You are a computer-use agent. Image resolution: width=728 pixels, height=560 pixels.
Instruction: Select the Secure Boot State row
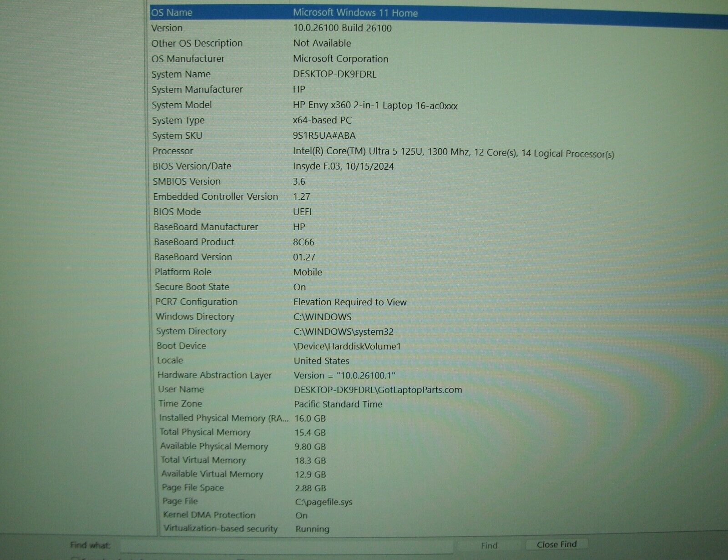click(192, 287)
